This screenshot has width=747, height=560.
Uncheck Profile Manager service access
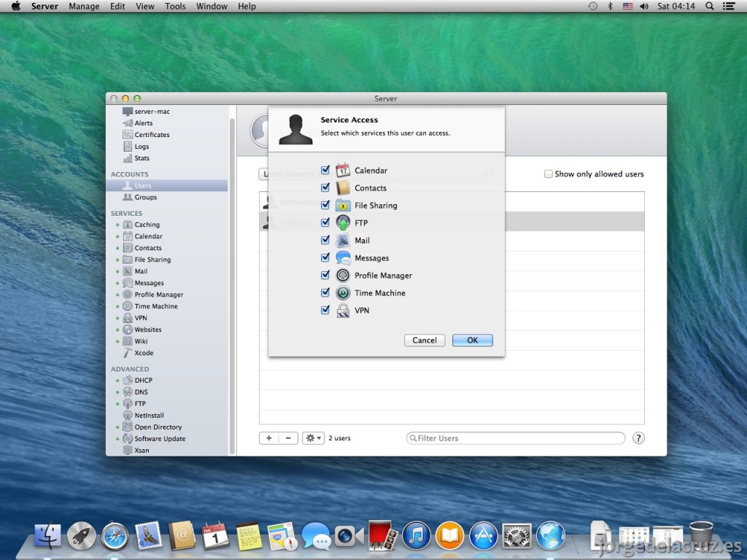[325, 275]
